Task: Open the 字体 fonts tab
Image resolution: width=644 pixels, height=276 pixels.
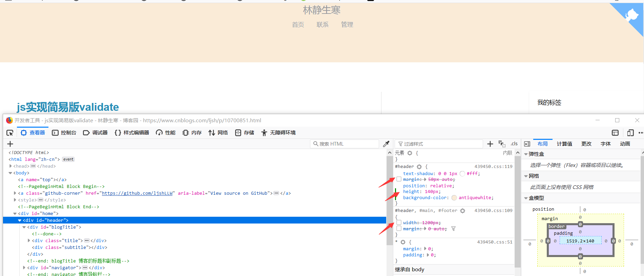Action: (x=606, y=144)
